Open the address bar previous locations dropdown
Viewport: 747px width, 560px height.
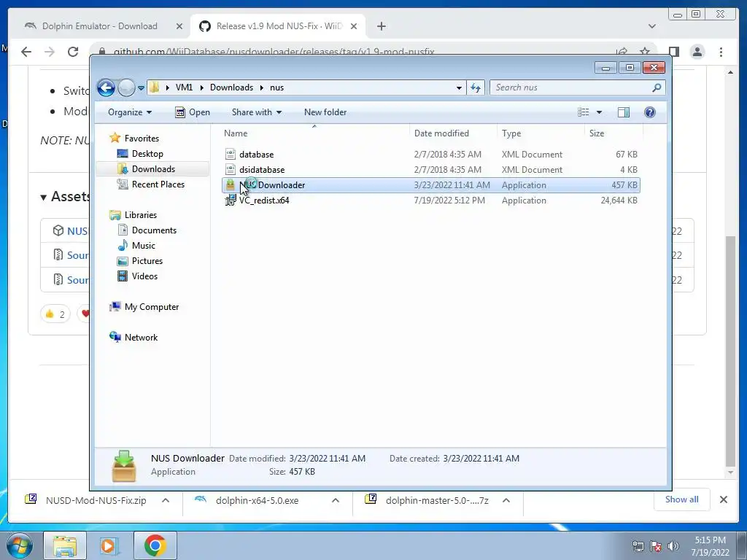(x=459, y=87)
